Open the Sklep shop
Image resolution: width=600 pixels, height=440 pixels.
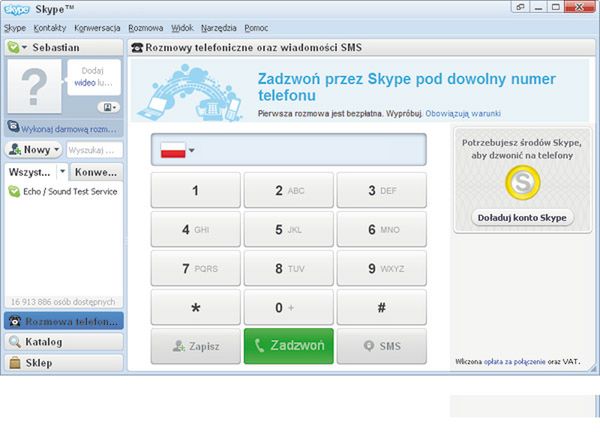[64, 363]
